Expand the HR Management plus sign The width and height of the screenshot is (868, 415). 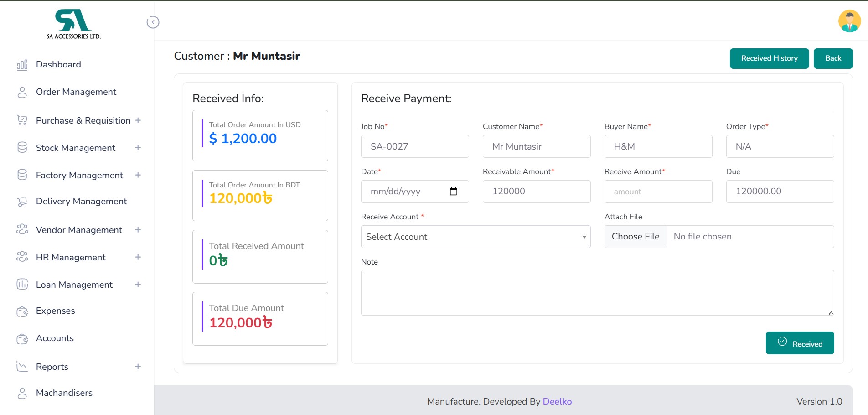click(x=138, y=257)
